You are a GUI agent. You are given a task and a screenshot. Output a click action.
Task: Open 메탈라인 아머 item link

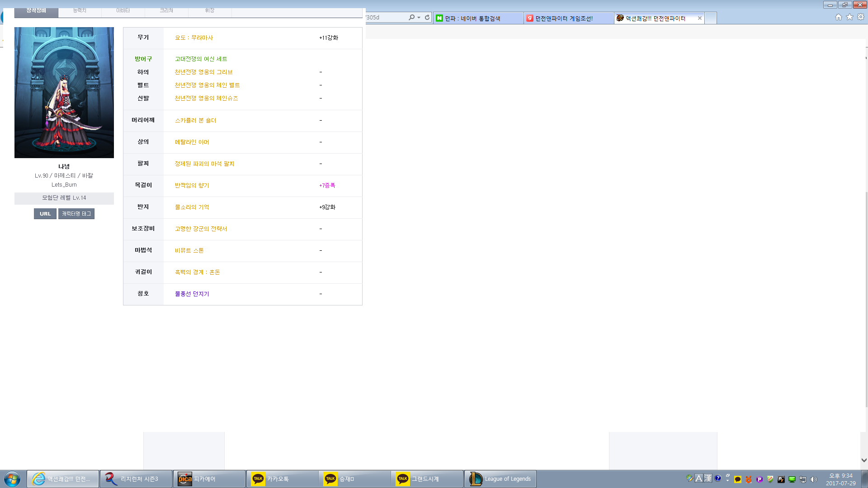pyautogui.click(x=192, y=142)
